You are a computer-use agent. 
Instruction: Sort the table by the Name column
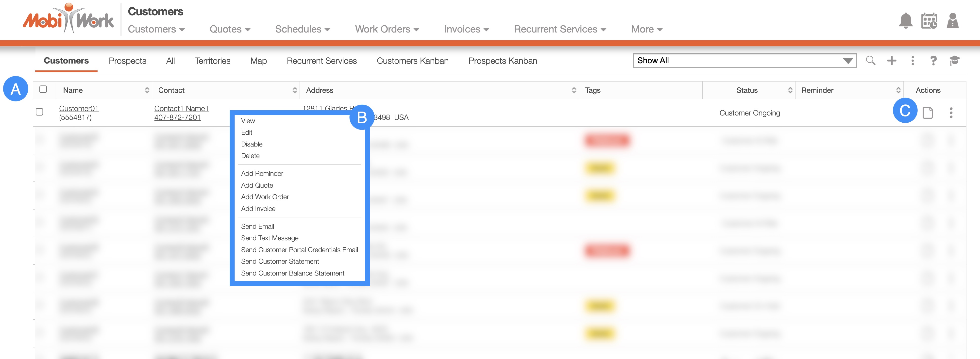coord(147,90)
